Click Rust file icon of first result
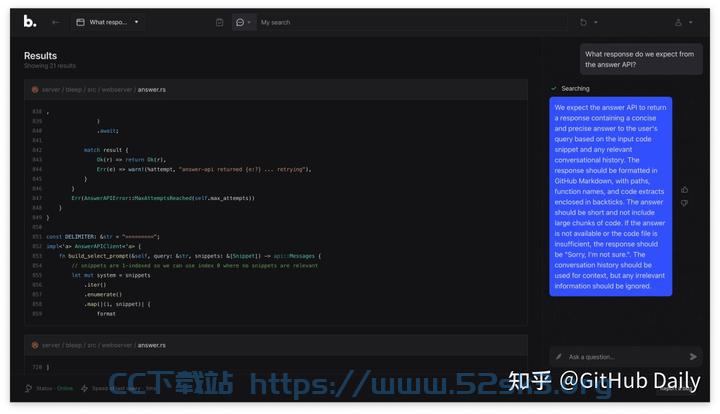This screenshot has height=414, width=720. [35, 90]
